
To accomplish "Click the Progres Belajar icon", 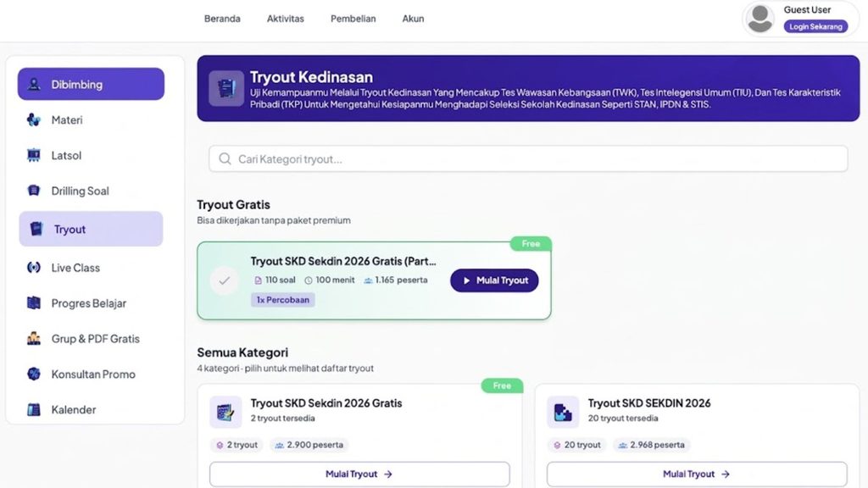I will [x=34, y=302].
